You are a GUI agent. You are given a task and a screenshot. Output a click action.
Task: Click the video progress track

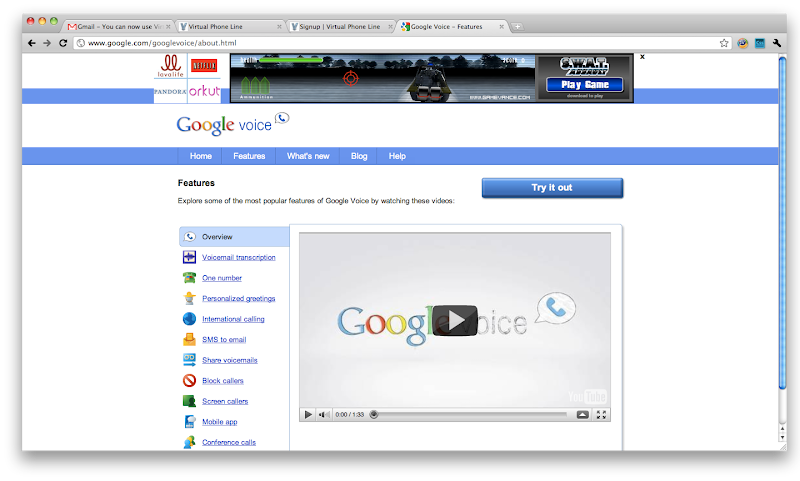tap(472, 415)
